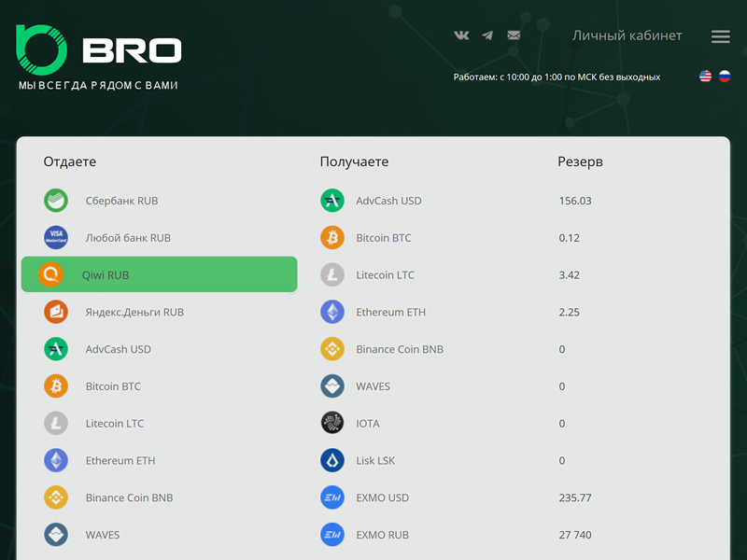Choose EXMO USD label to receive

pyautogui.click(x=383, y=498)
